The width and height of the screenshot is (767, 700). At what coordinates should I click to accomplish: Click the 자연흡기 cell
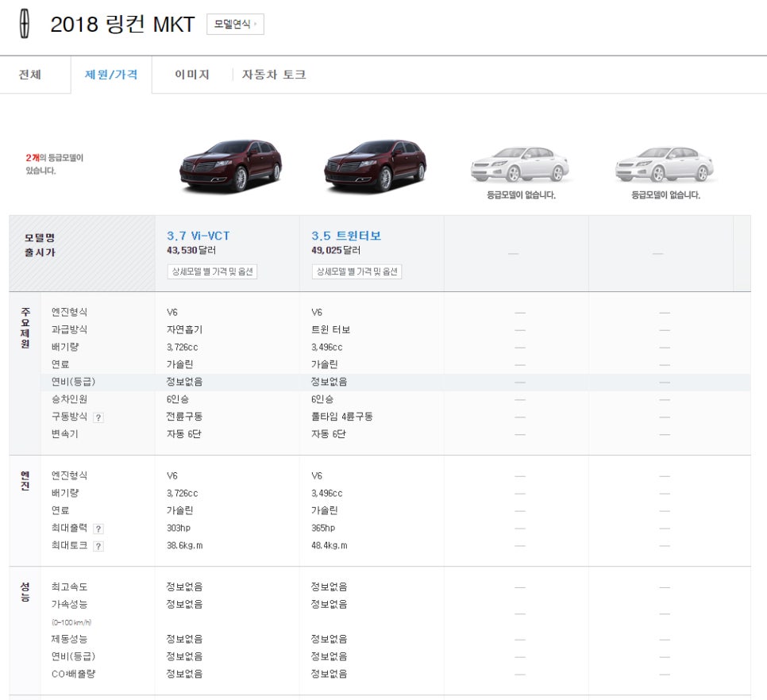coord(184,329)
